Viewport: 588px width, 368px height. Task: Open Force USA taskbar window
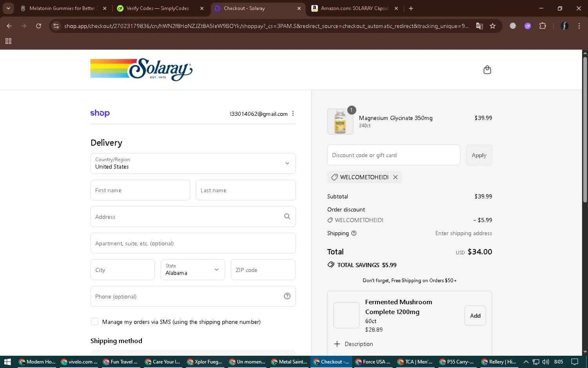[x=373, y=362]
